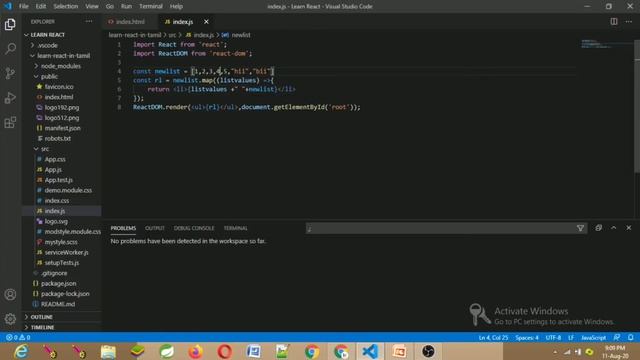Viewport: 640px width, 360px height.
Task: Click the problems filter funnel icon
Action: point(580,228)
